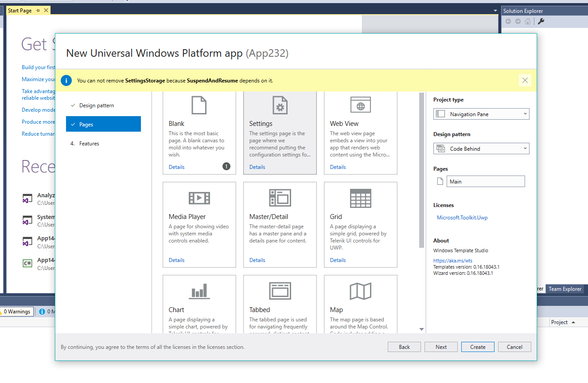588x383 pixels.
Task: Unpin the Start Page tab
Action: (37, 10)
